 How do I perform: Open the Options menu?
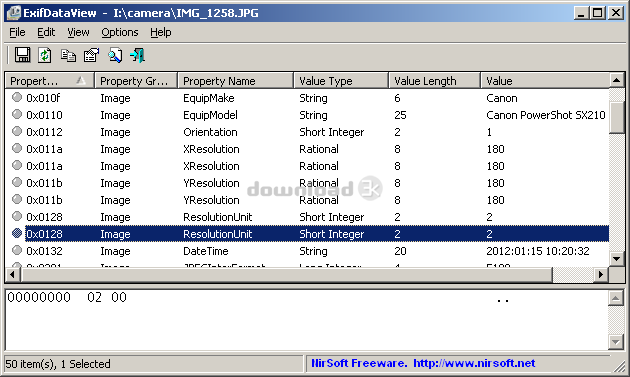click(120, 32)
